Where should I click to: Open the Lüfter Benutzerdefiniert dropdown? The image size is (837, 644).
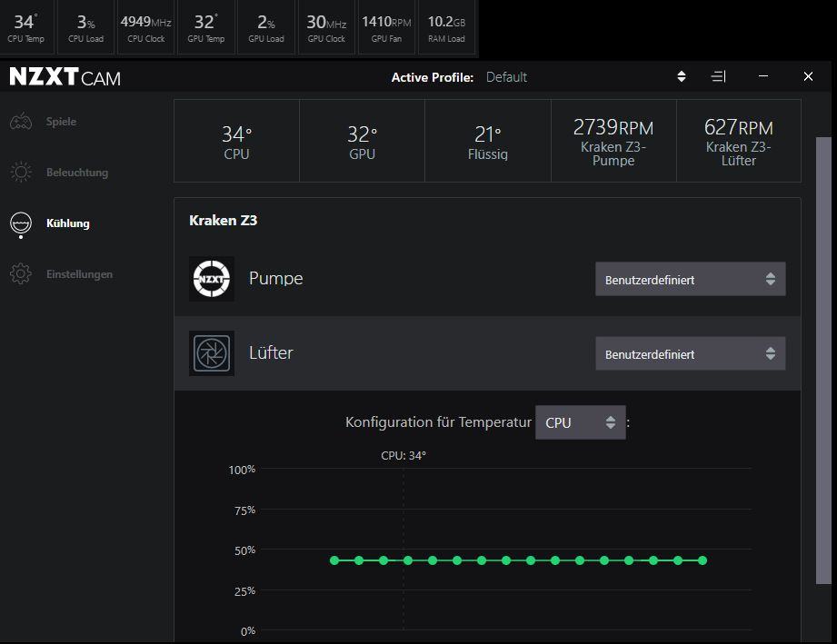coord(690,353)
